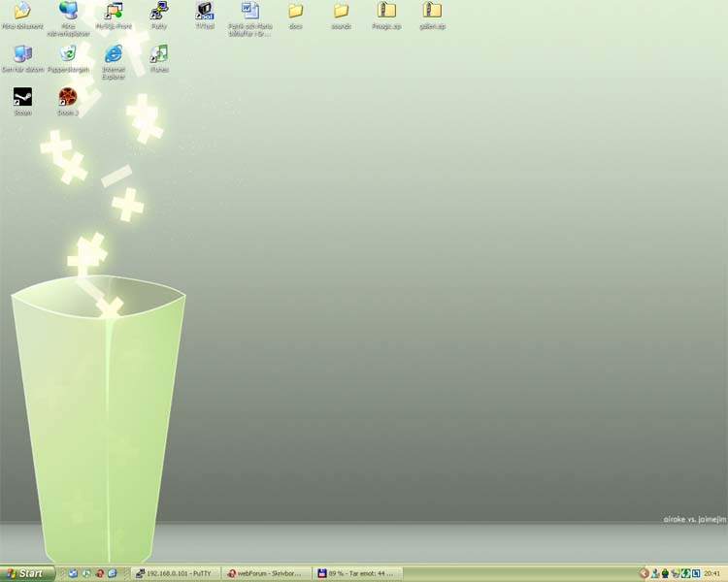
Task: Open the Start menu
Action: point(27,573)
